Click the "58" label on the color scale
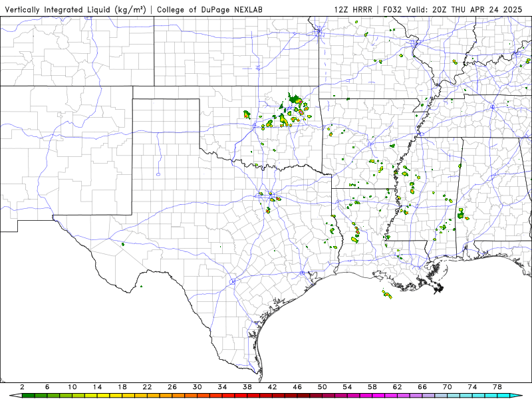Viewport: 532px width, 399px height. pos(372,387)
